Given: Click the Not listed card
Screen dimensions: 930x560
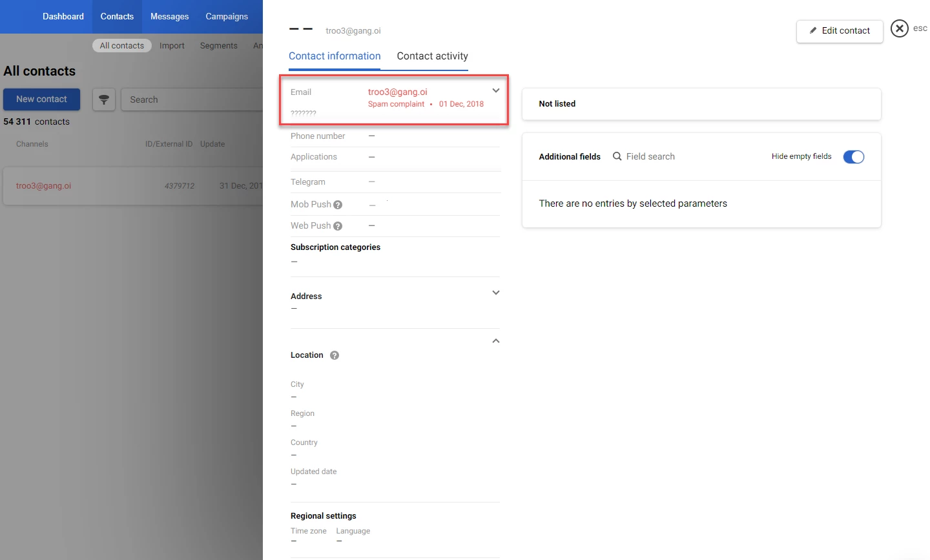Looking at the screenshot, I should pos(701,104).
